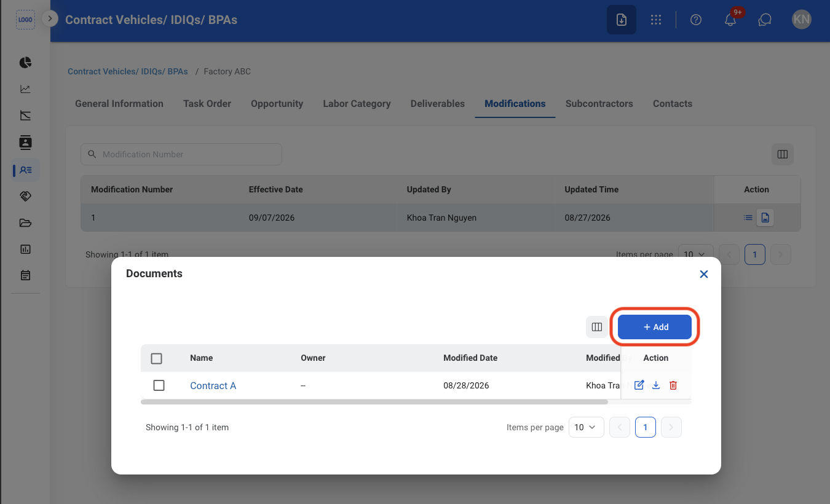Delete Contract A using the trash icon

pos(673,385)
